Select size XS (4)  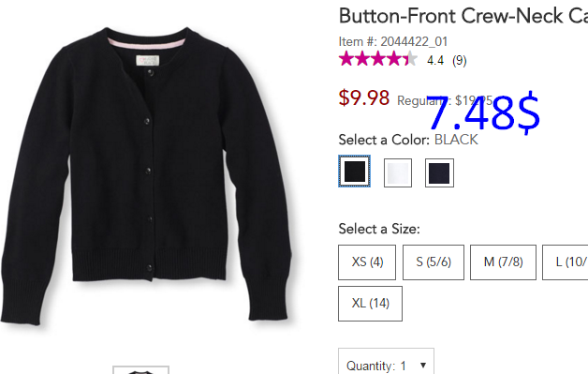[367, 262]
